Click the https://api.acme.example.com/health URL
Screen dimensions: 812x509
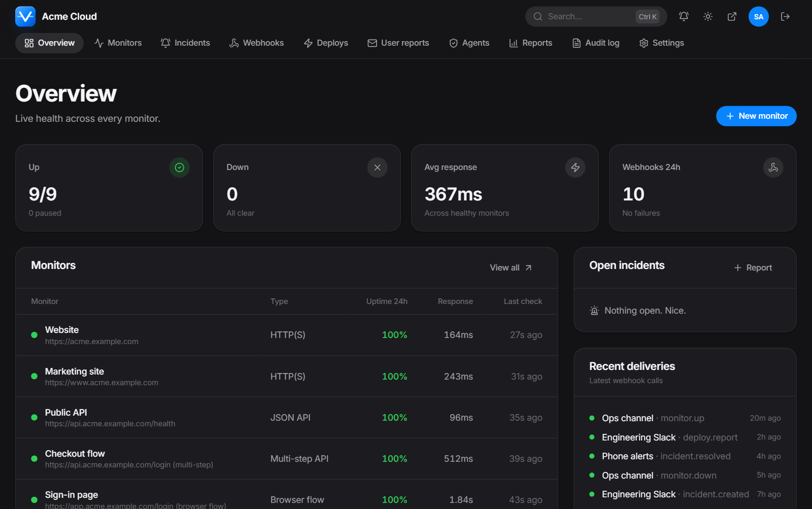[x=110, y=424]
